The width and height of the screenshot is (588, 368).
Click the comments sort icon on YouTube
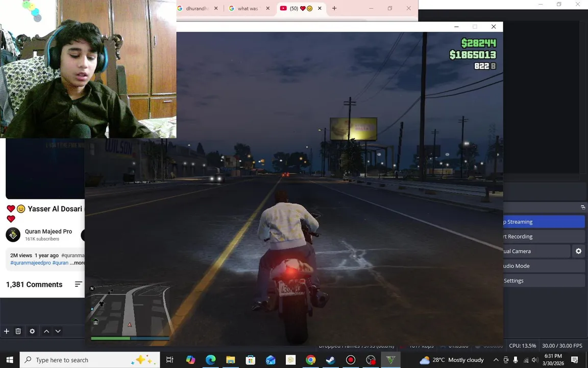point(79,284)
